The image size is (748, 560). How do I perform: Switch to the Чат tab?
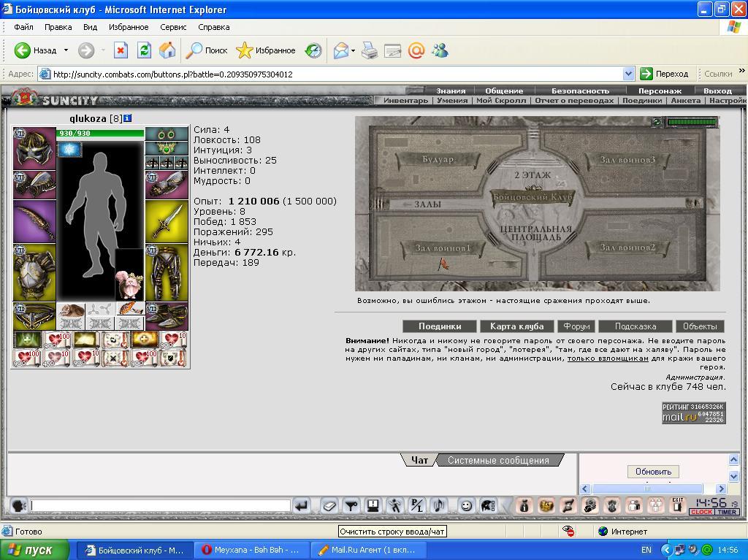point(419,460)
